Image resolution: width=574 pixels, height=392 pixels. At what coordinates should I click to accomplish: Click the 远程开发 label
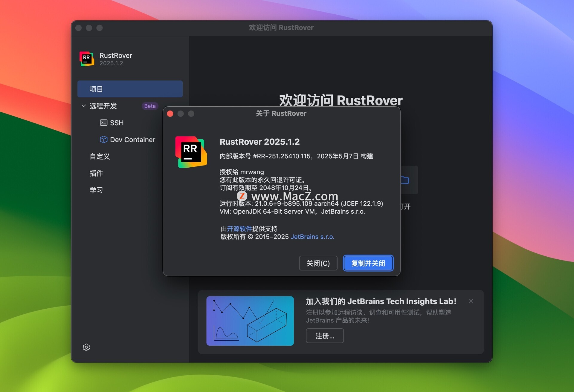pyautogui.click(x=103, y=106)
